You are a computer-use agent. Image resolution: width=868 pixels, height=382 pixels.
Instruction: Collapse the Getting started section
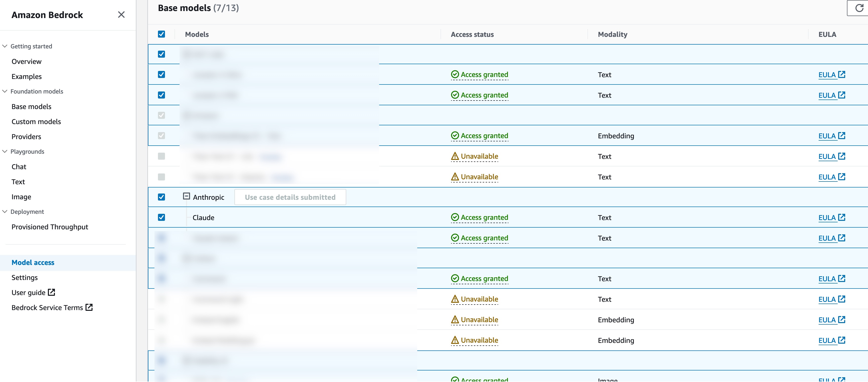5,46
